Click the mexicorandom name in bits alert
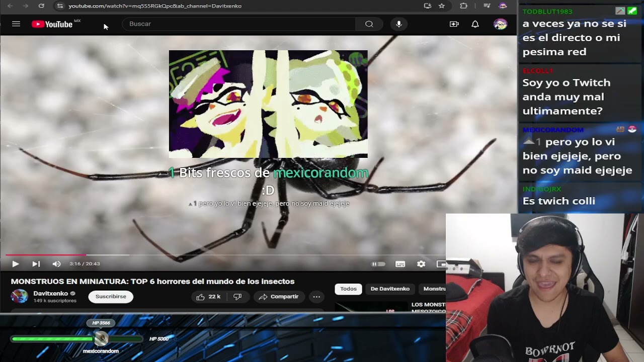Viewport: 644px width, 362px height. tap(320, 173)
